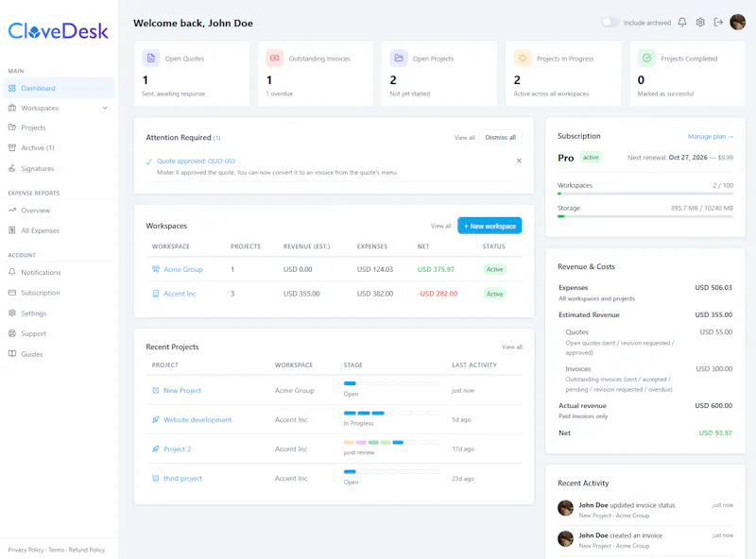Click the Active badge for Acme Group

coord(494,269)
